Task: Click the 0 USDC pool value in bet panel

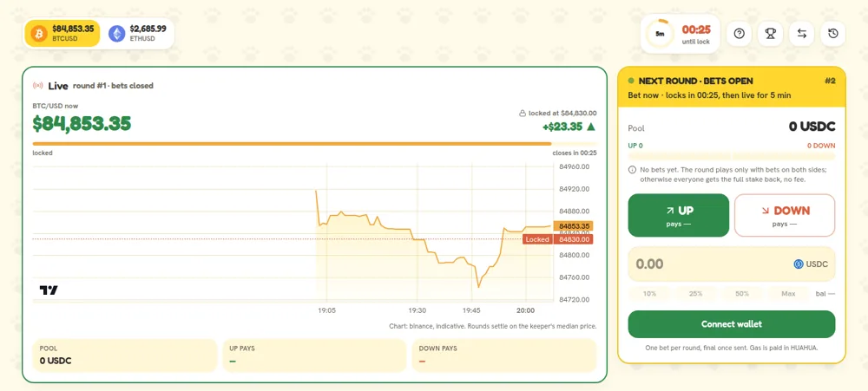Action: [x=812, y=127]
